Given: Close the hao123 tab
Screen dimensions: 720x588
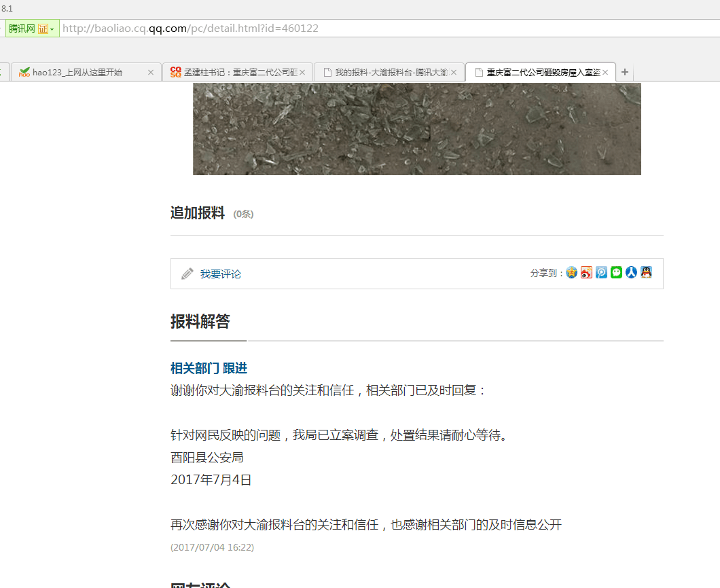Looking at the screenshot, I should 151,72.
